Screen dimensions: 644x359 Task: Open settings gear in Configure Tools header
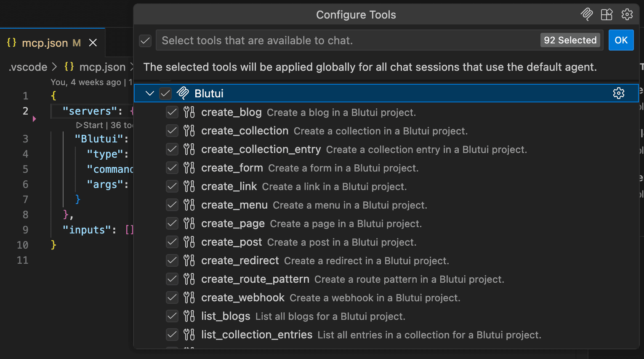coord(627,15)
